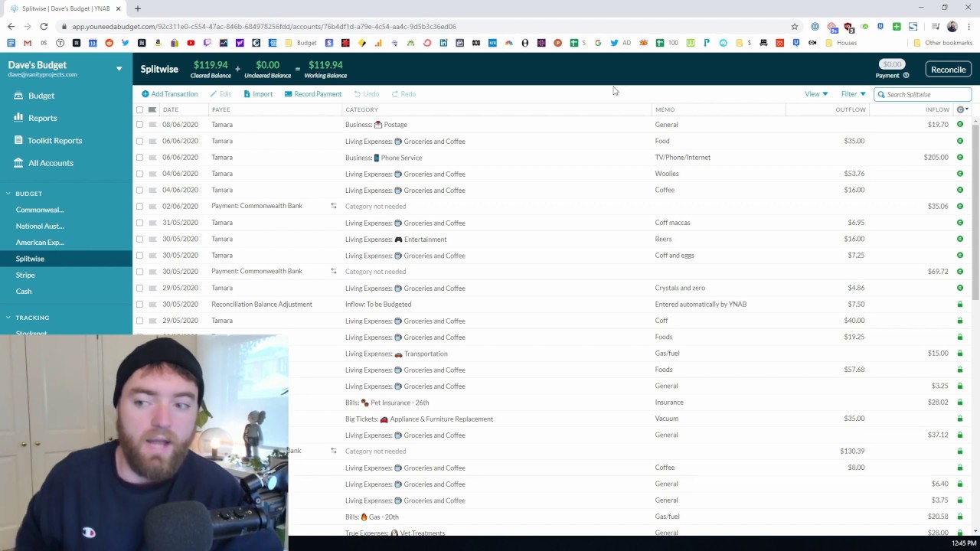Click transfer icon on 02/06/2020 Commonwealth Bank payment
The height and width of the screenshot is (551, 980).
(x=333, y=206)
